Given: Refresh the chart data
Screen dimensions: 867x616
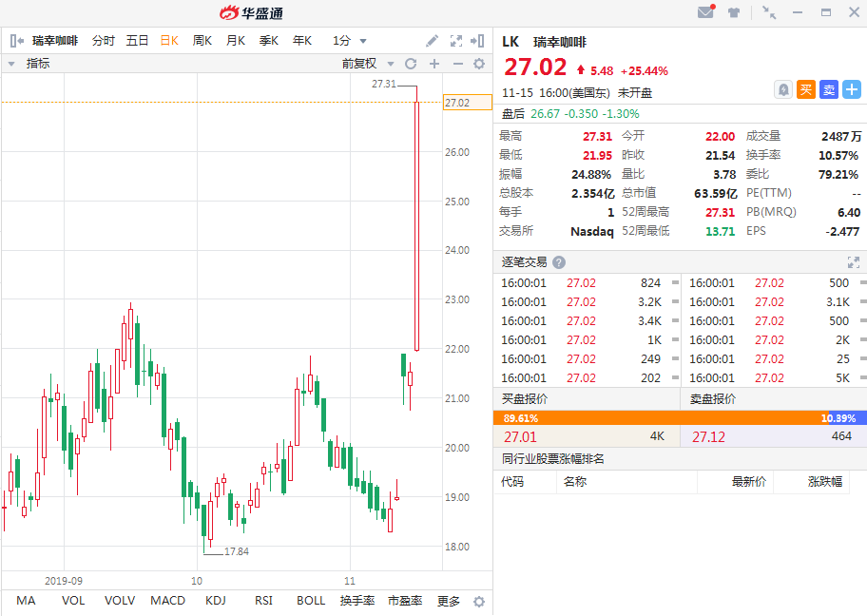Looking at the screenshot, I should tap(411, 64).
